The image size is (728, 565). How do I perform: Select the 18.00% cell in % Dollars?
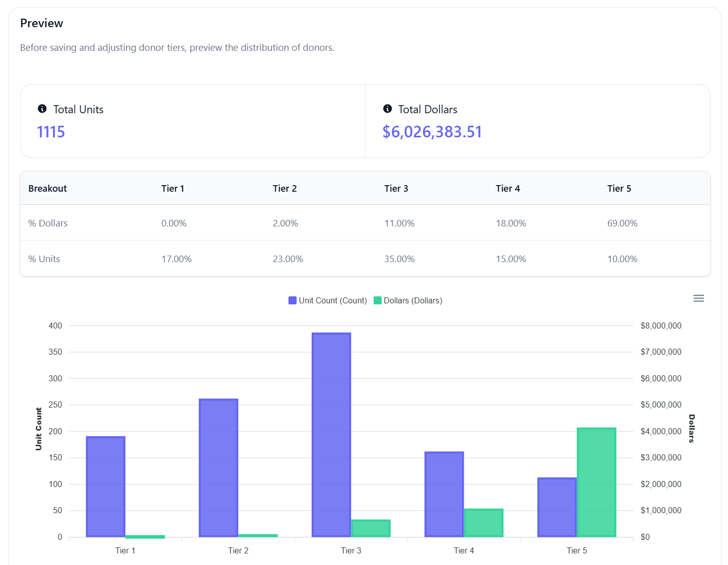(x=511, y=223)
